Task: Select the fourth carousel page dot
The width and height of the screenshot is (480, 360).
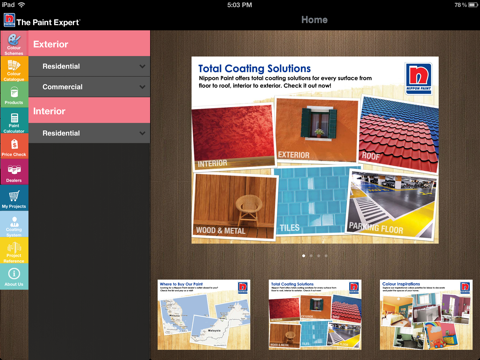Action: coord(326,256)
